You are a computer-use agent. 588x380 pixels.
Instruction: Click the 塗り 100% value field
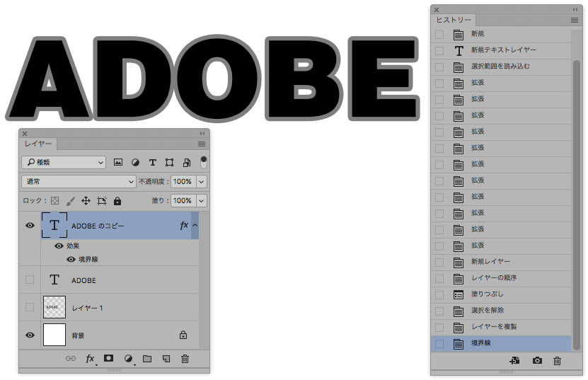pos(183,201)
